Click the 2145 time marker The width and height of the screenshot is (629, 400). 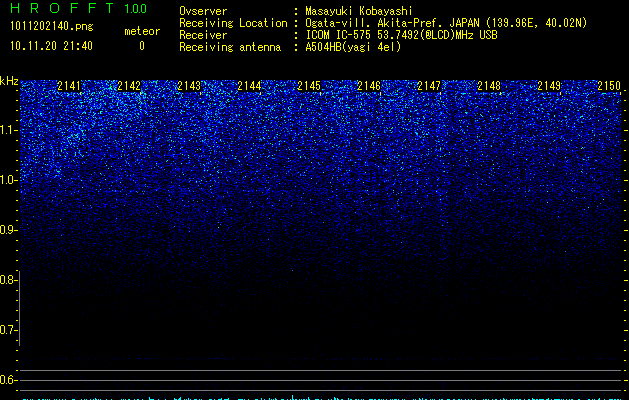point(309,86)
